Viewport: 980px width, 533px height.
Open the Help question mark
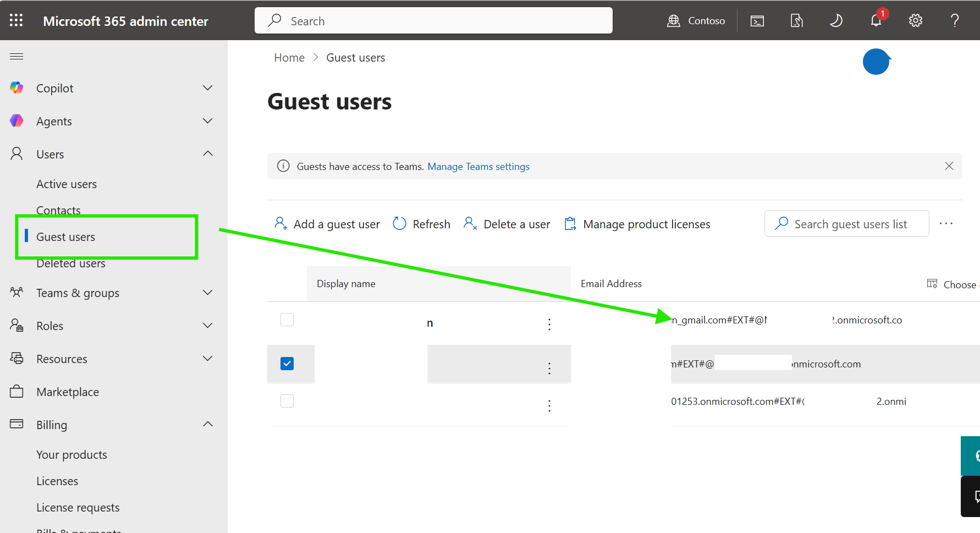tap(955, 21)
